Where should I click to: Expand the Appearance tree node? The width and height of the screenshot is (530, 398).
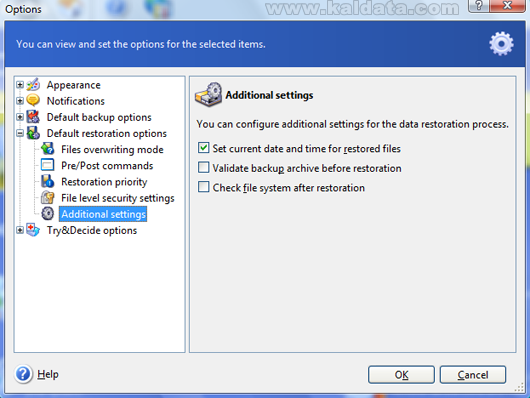20,85
